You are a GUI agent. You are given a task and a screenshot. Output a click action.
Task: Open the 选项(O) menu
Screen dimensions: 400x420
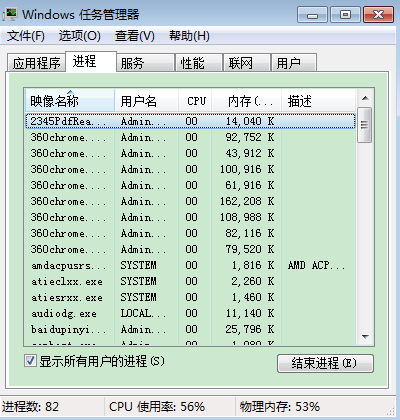[80, 36]
